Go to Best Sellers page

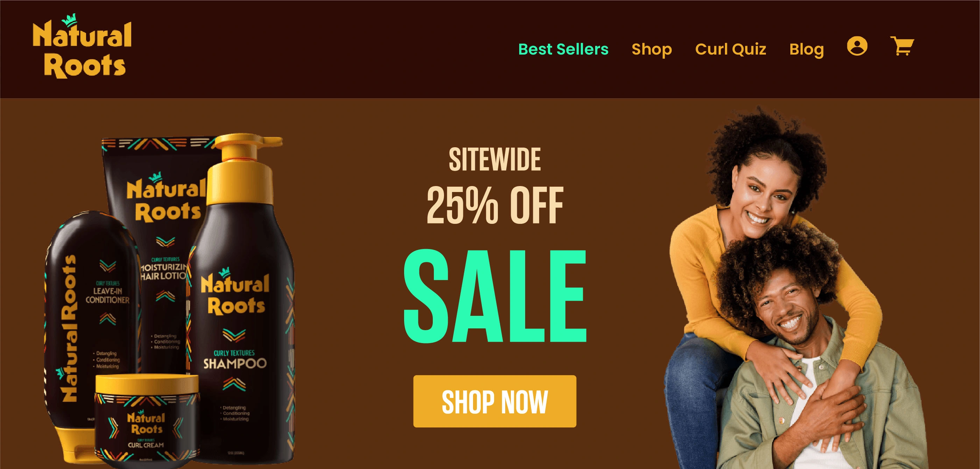point(563,49)
